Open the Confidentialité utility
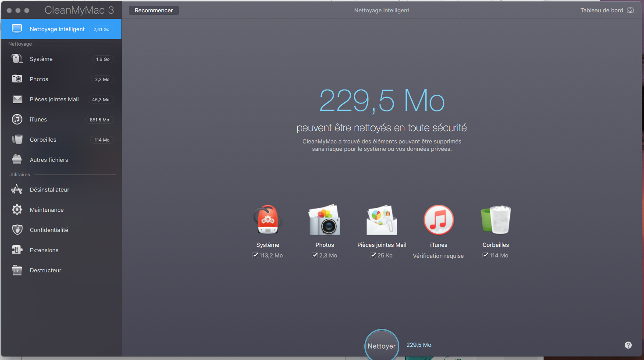Image resolution: width=644 pixels, height=360 pixels. click(61, 230)
